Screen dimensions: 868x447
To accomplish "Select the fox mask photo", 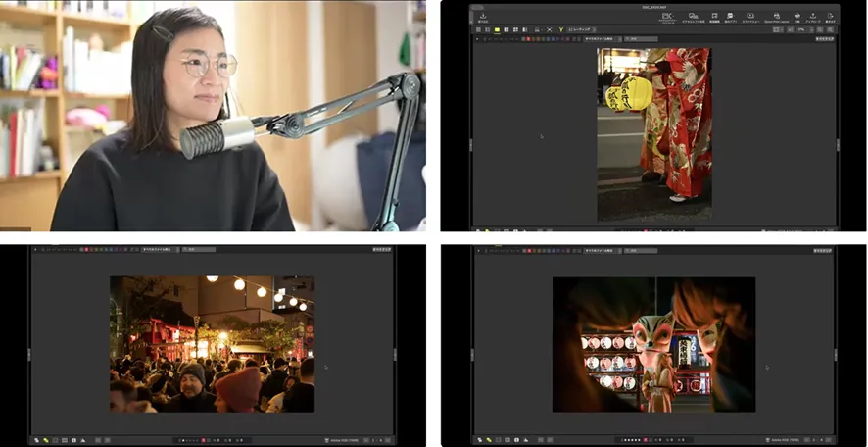I will pyautogui.click(x=653, y=344).
